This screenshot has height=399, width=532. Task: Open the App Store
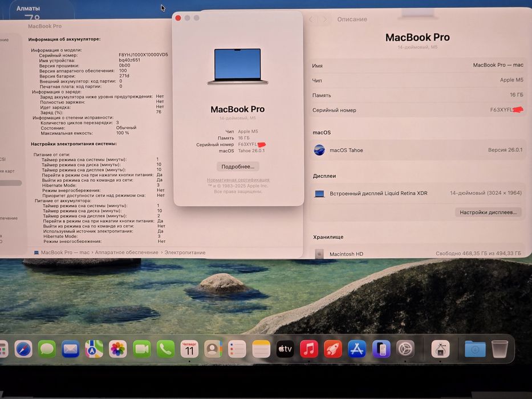pos(357,349)
